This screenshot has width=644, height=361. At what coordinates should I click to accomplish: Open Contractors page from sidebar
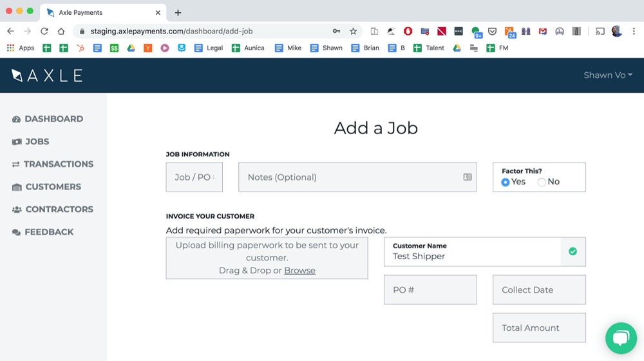point(59,209)
